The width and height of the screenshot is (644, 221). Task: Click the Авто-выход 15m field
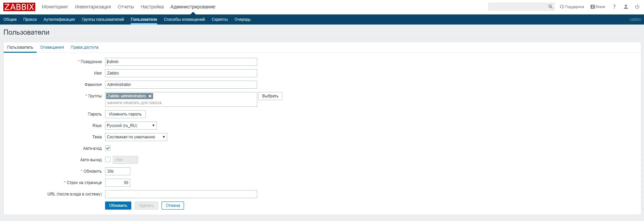[x=125, y=160]
